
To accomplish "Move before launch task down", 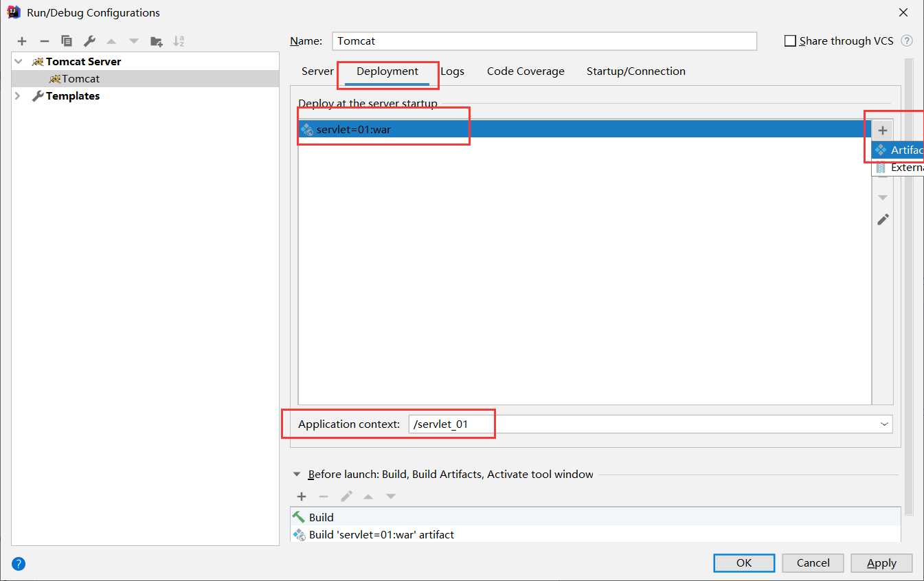I will (x=391, y=497).
